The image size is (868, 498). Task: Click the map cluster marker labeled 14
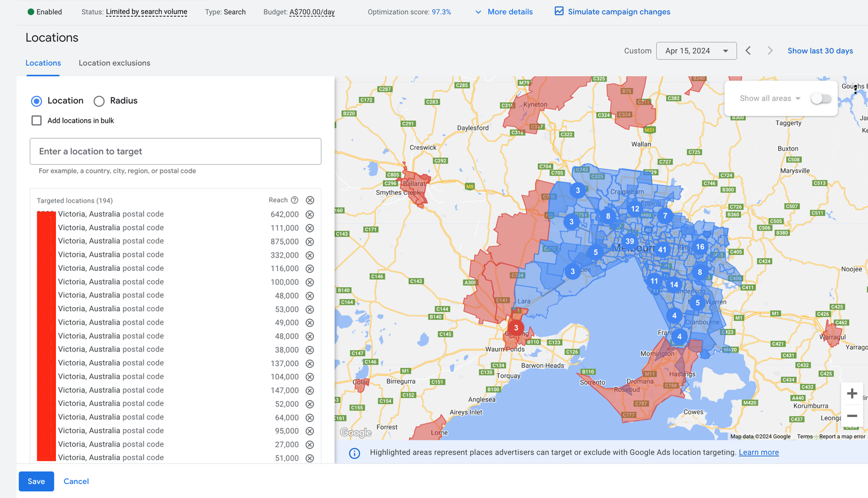tap(674, 285)
